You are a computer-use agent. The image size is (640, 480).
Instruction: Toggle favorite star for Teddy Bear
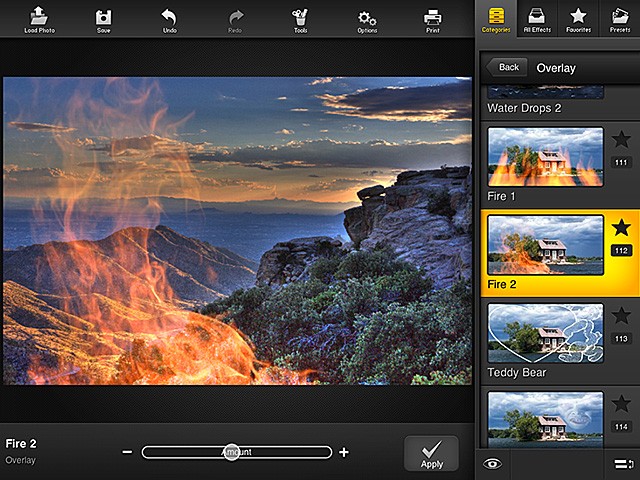621,316
